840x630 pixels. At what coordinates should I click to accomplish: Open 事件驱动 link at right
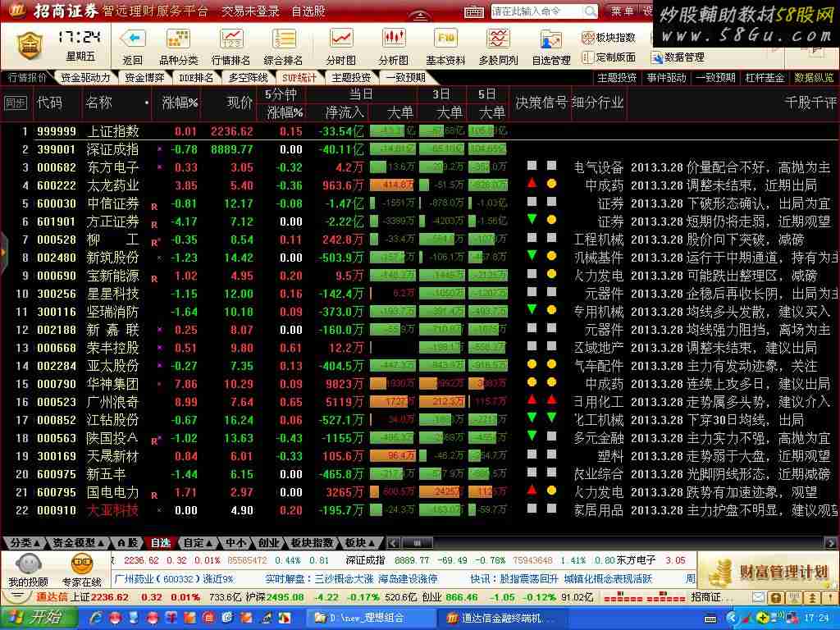pyautogui.click(x=666, y=78)
